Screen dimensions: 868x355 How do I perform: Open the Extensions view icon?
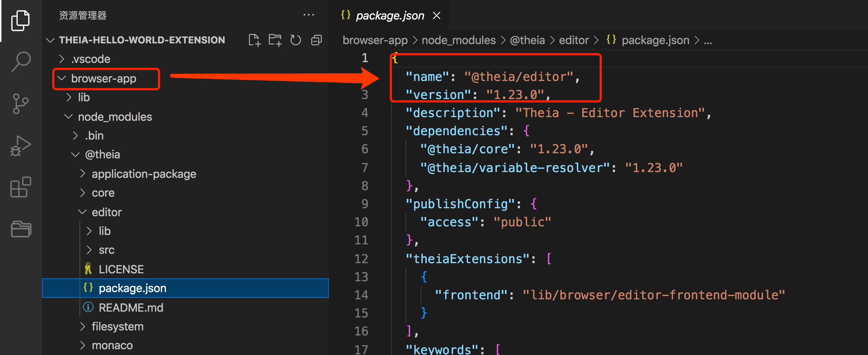tap(21, 187)
